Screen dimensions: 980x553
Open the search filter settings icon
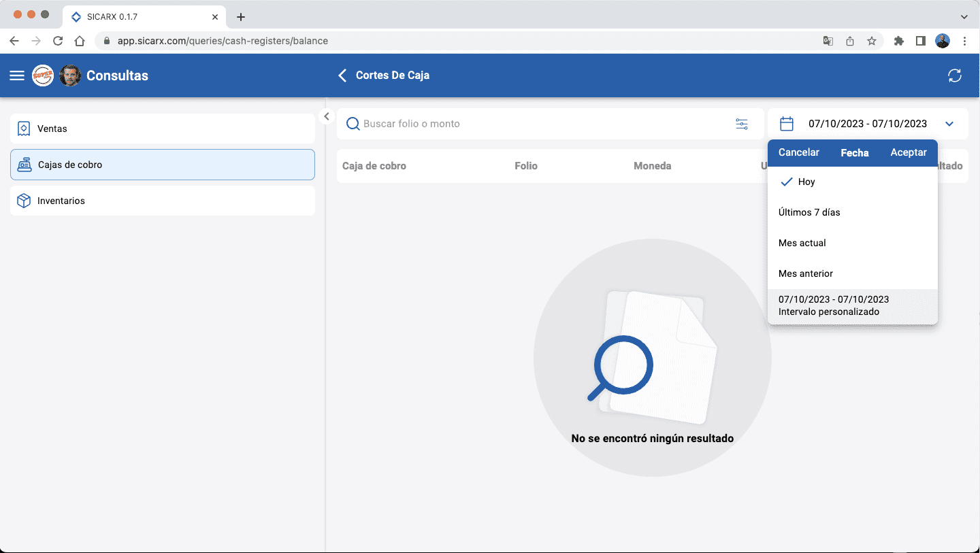click(x=742, y=124)
